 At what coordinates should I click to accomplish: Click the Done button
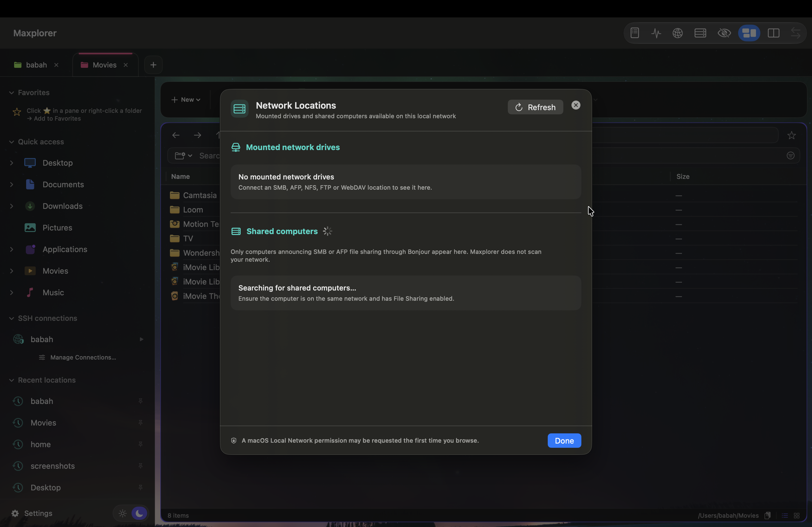click(x=564, y=440)
